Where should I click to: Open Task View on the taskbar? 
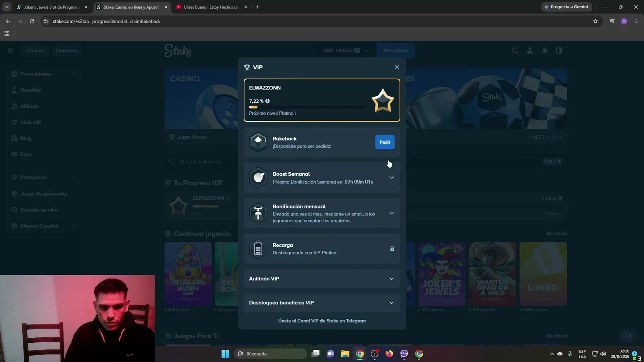[315, 354]
